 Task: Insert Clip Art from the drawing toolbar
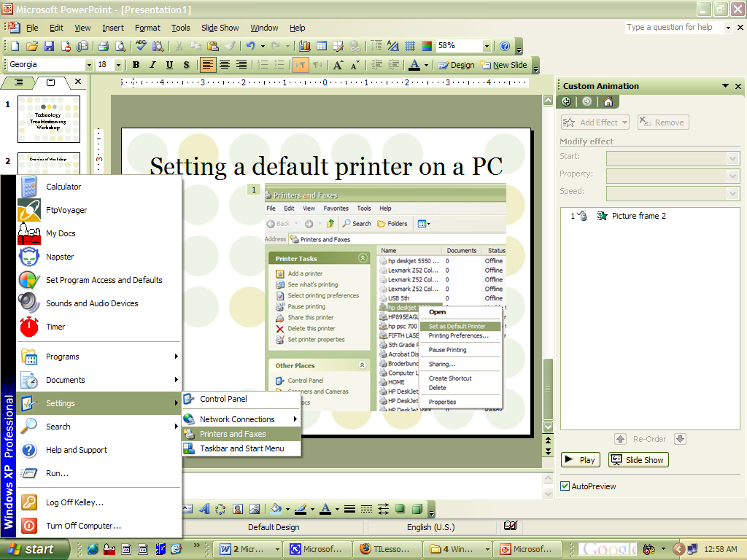[238, 509]
